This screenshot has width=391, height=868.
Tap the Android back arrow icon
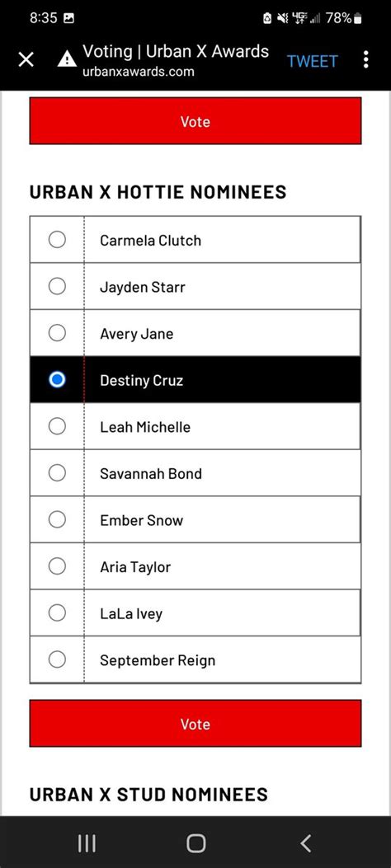305,843
